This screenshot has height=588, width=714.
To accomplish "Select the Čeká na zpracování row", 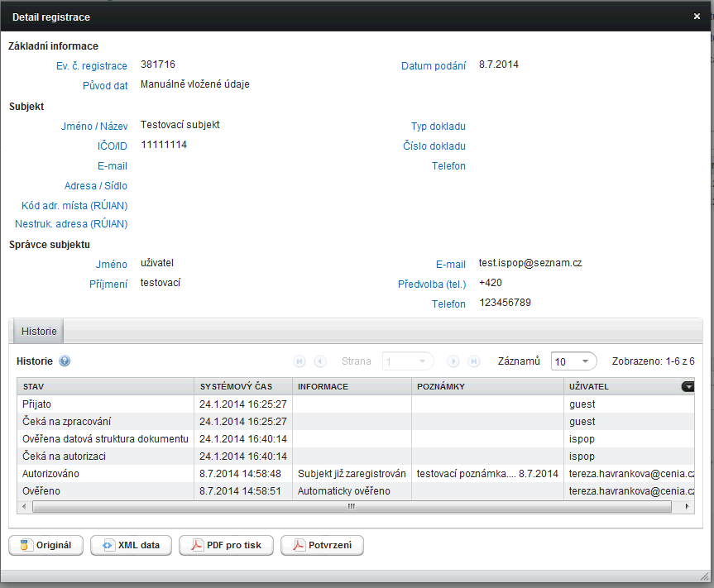I will [x=356, y=422].
